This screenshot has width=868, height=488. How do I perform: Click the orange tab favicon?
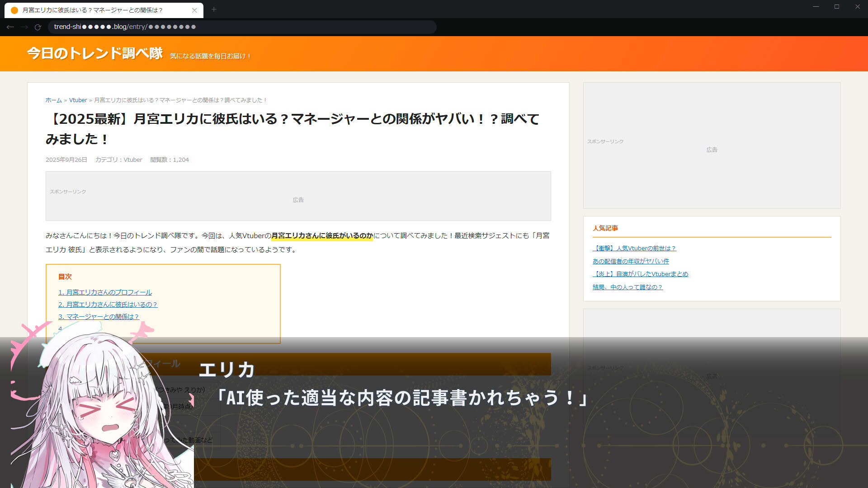(x=14, y=10)
